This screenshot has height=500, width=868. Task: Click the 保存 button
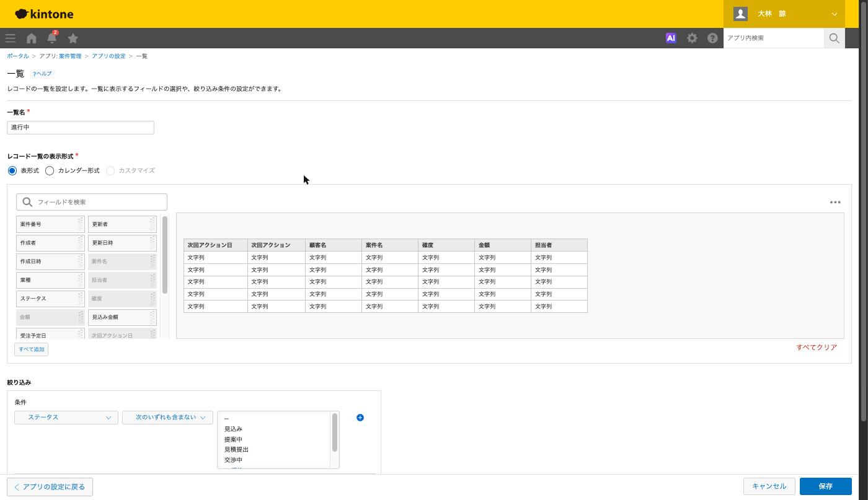click(825, 486)
